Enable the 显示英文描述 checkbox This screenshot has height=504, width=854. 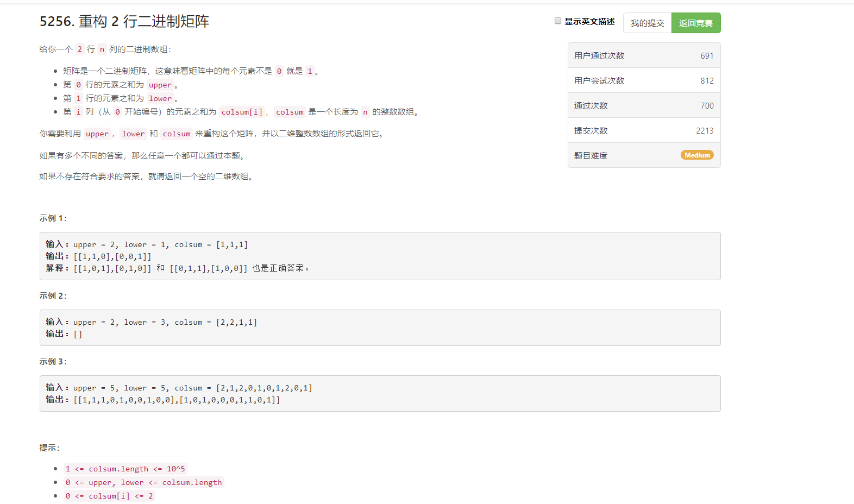tap(558, 21)
